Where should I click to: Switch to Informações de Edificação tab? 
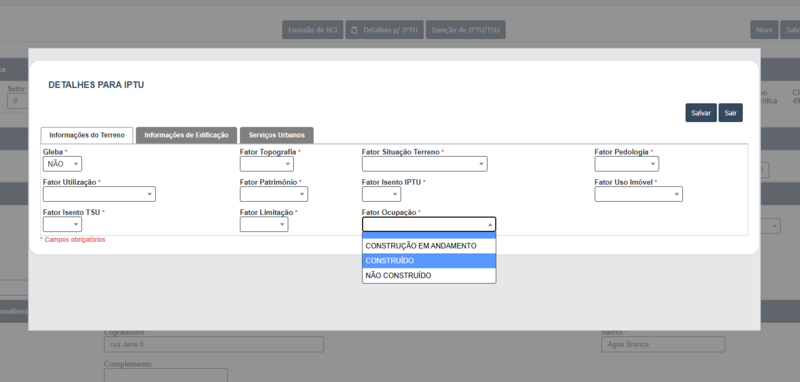[186, 135]
